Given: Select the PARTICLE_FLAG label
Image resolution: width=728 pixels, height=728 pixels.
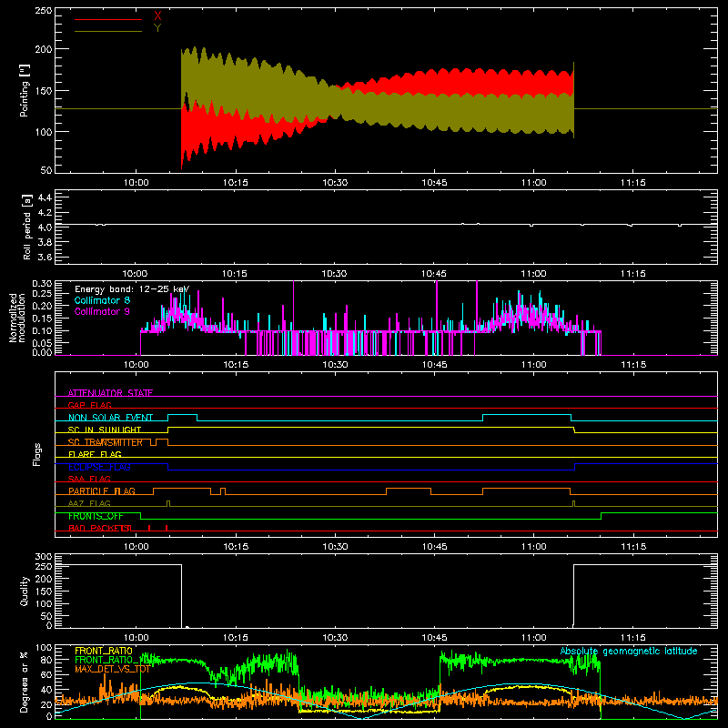Looking at the screenshot, I should click(x=102, y=491).
